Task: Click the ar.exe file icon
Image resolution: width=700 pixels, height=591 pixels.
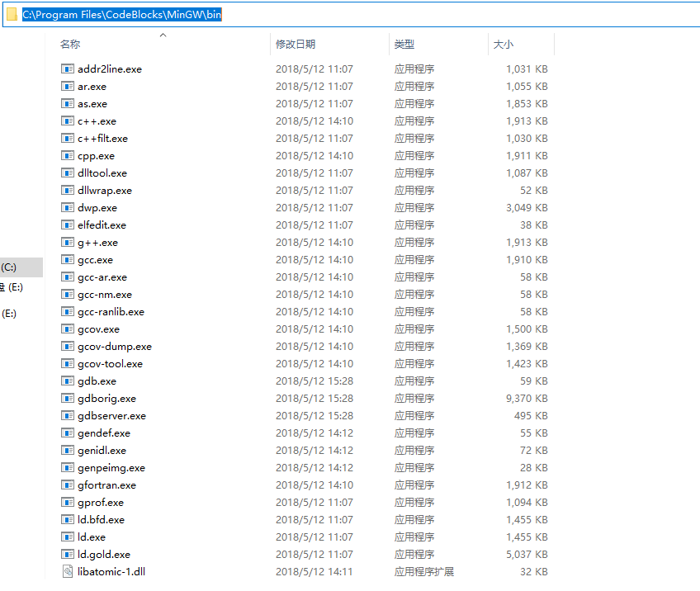Action: [x=68, y=86]
